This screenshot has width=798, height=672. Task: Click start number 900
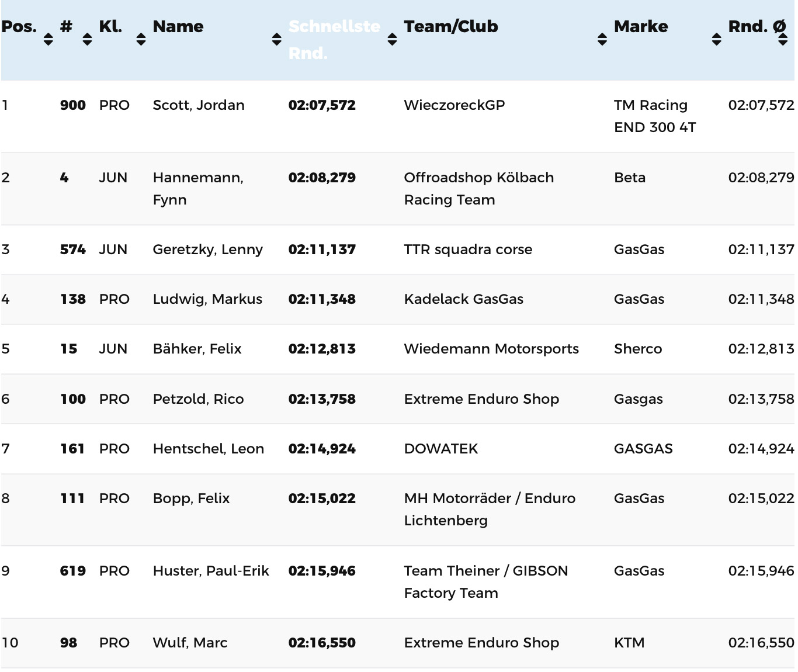click(x=73, y=105)
